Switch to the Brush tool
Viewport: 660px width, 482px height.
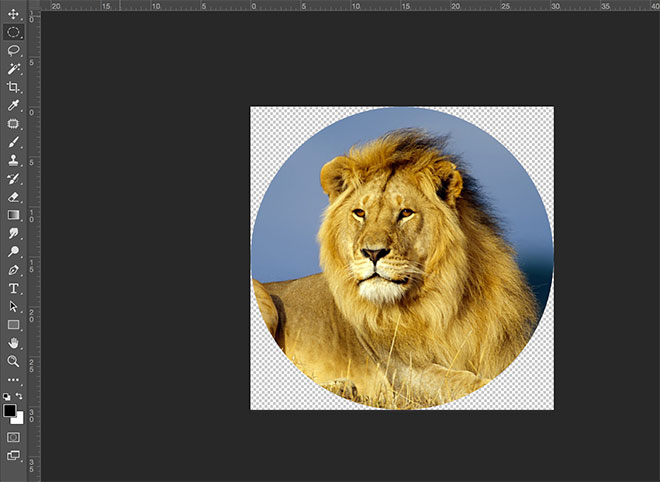click(14, 142)
